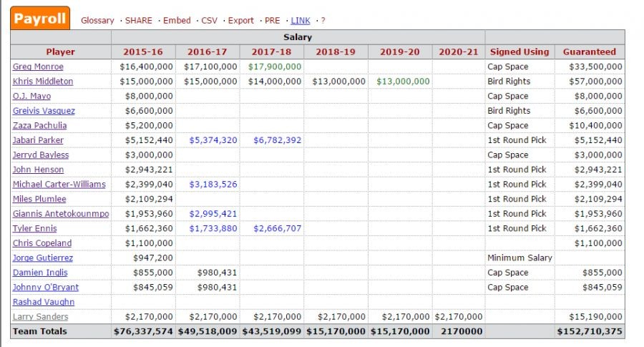Open Khris Middleton's player link

coord(43,82)
